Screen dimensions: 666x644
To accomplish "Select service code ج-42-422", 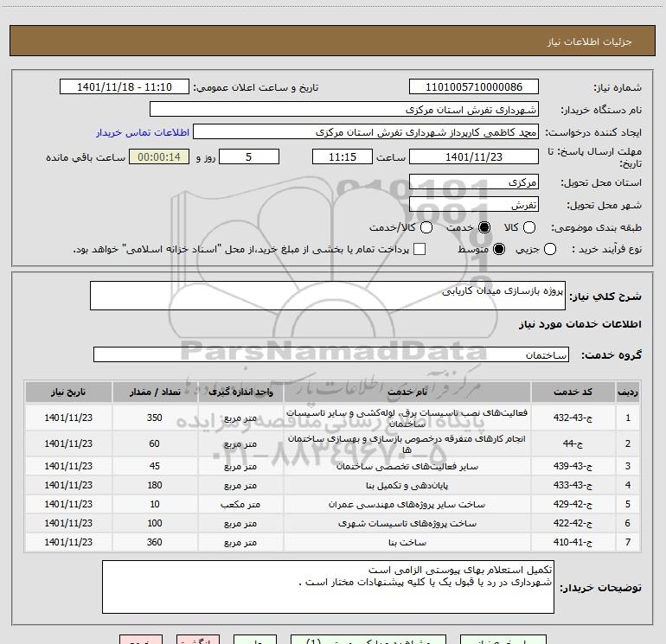I will pyautogui.click(x=573, y=523).
